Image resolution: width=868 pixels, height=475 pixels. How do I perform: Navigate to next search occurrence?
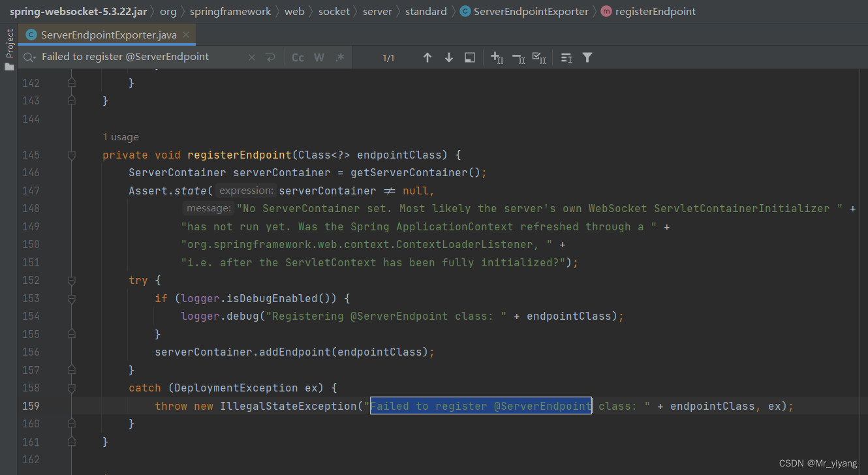click(x=448, y=57)
